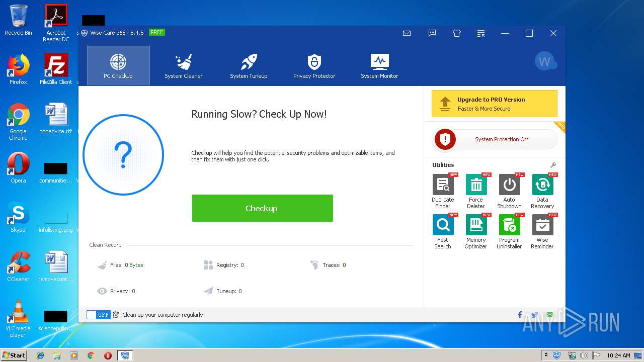Click the skin shirt icon
The height and width of the screenshot is (362, 644).
457,33
